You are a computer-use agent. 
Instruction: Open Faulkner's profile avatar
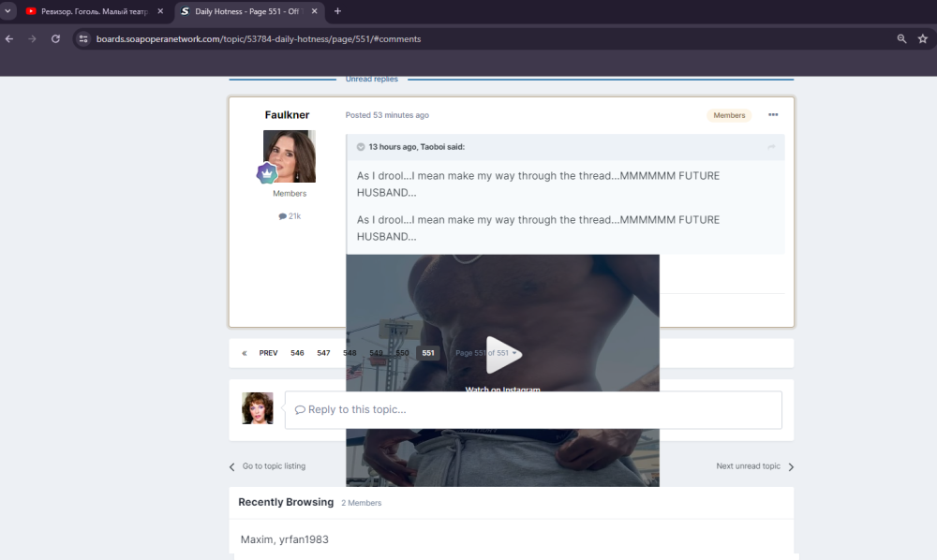coord(290,156)
